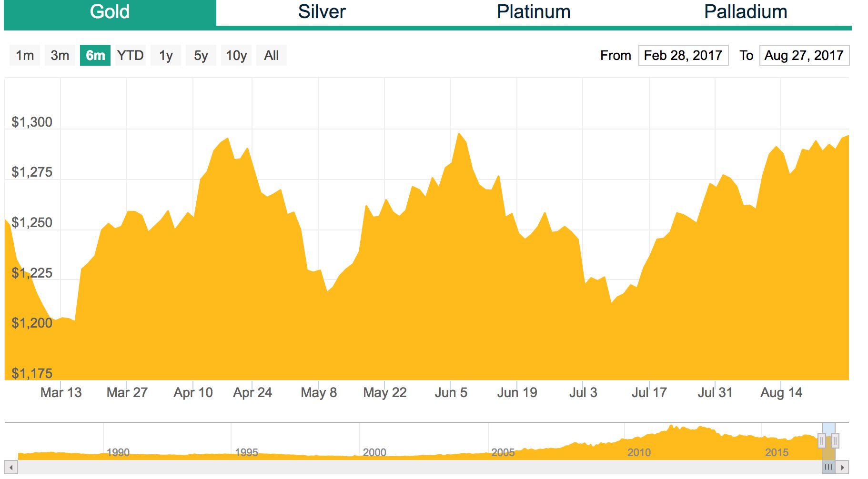The image size is (868, 479).
Task: Open the Silver tab
Action: (322, 13)
